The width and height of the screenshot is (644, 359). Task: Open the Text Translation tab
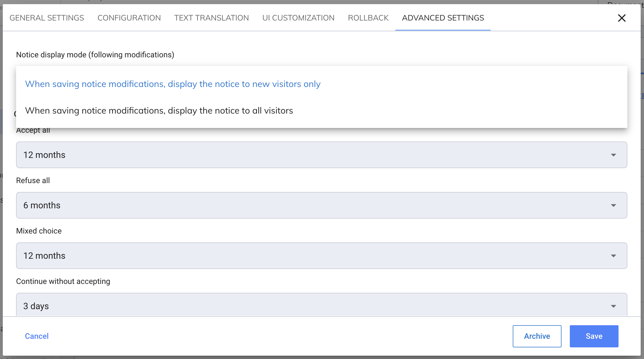click(x=211, y=18)
